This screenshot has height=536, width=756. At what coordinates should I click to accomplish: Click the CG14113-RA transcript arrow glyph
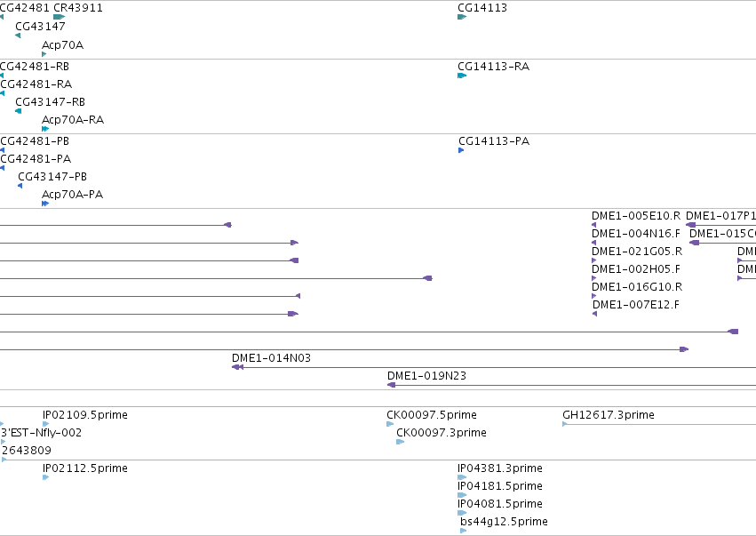tap(462, 76)
